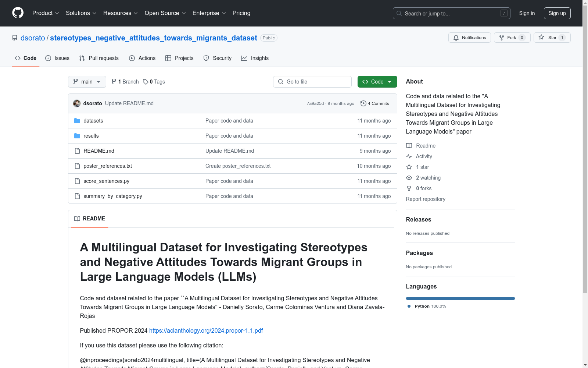Viewport: 588px width, 368px height.
Task: Click the search magnifier icon in header
Action: 399,13
